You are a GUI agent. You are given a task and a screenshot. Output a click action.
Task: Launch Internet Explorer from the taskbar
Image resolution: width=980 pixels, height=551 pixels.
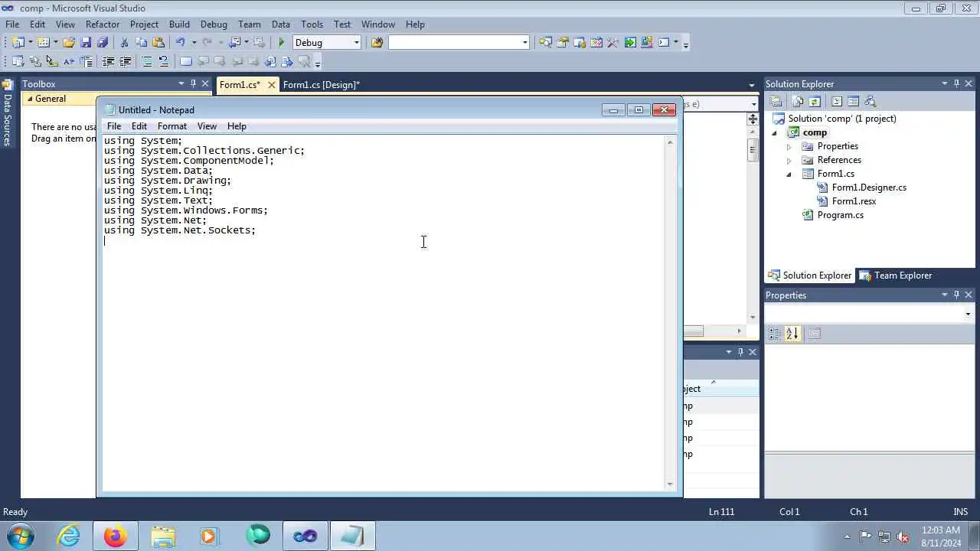pyautogui.click(x=69, y=536)
